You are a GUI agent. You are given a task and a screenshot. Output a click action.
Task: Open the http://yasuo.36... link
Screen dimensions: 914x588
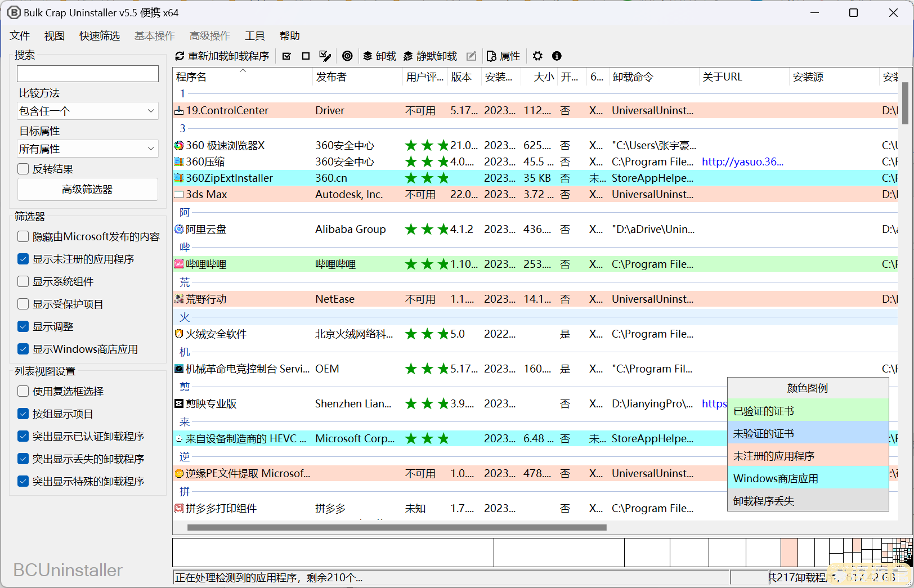point(742,162)
